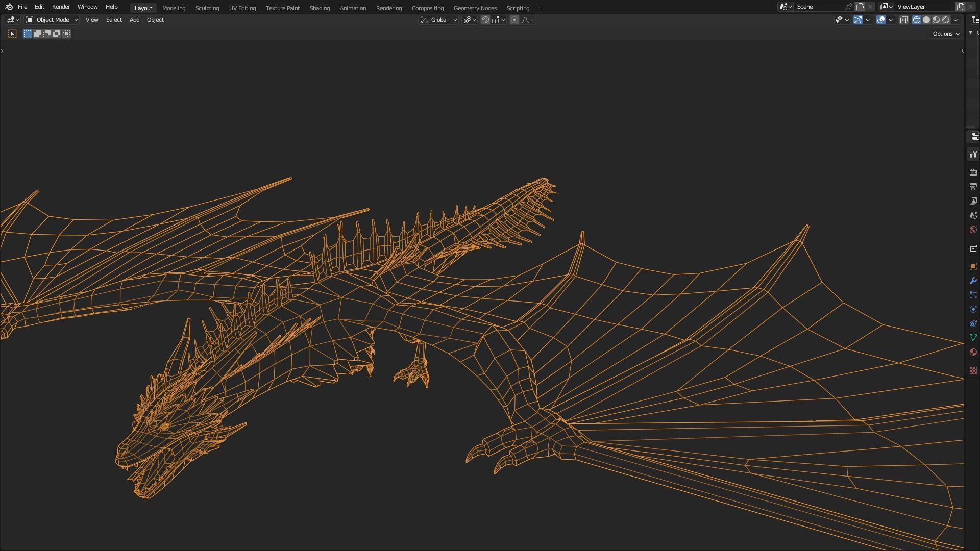Image resolution: width=980 pixels, height=551 pixels.
Task: Open the Render properties tab
Action: [x=973, y=172]
